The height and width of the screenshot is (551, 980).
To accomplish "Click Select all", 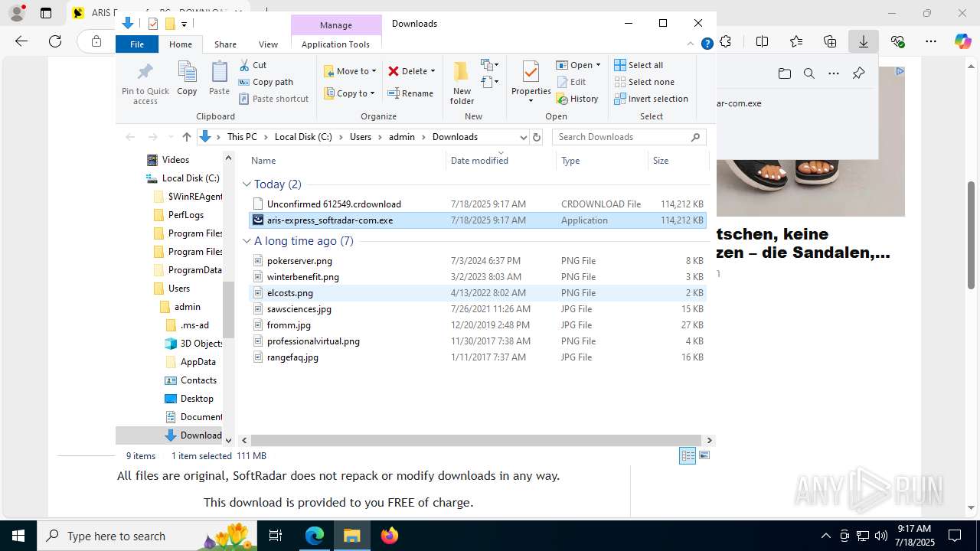I will (639, 65).
